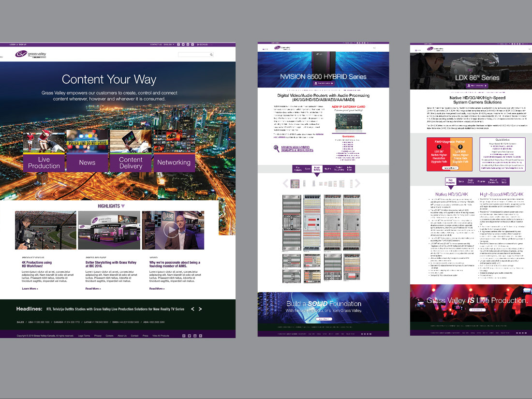Select Image Gallery tab on NVISION page
This screenshot has width=532, height=399.
point(317,169)
